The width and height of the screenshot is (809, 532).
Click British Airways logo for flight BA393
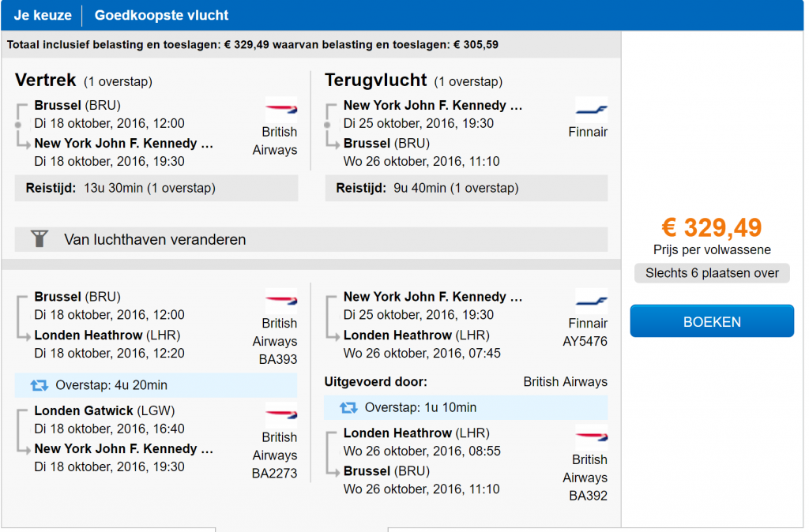pos(281,301)
